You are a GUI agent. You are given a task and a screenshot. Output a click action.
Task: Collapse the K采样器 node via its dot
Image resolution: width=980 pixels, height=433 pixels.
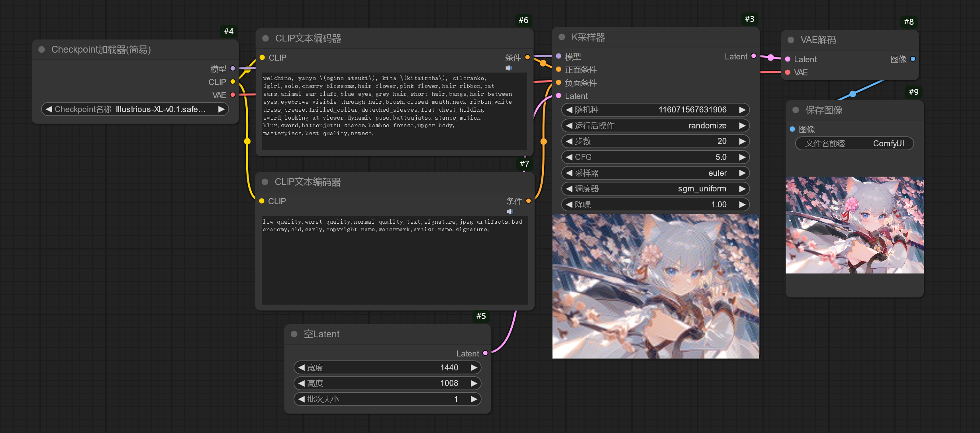coord(562,37)
